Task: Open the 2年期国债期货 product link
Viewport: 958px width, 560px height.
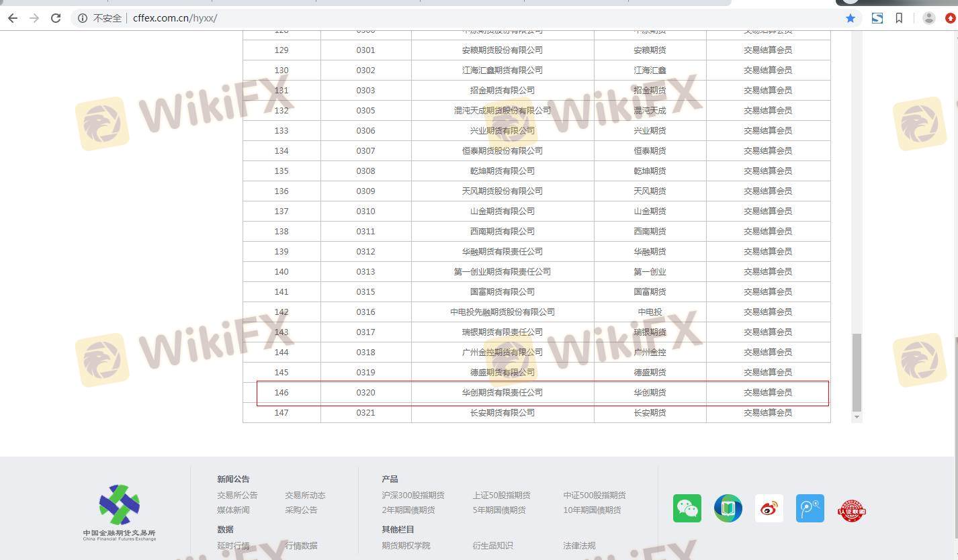Action: pyautogui.click(x=408, y=510)
